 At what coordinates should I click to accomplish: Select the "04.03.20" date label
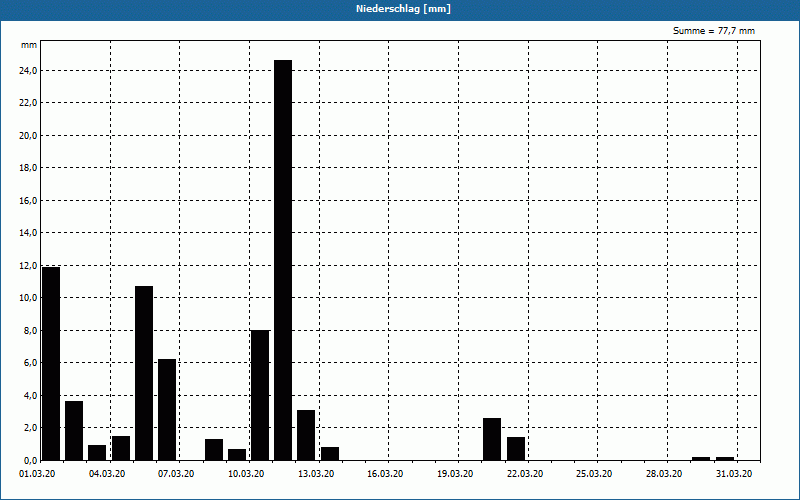[x=107, y=474]
